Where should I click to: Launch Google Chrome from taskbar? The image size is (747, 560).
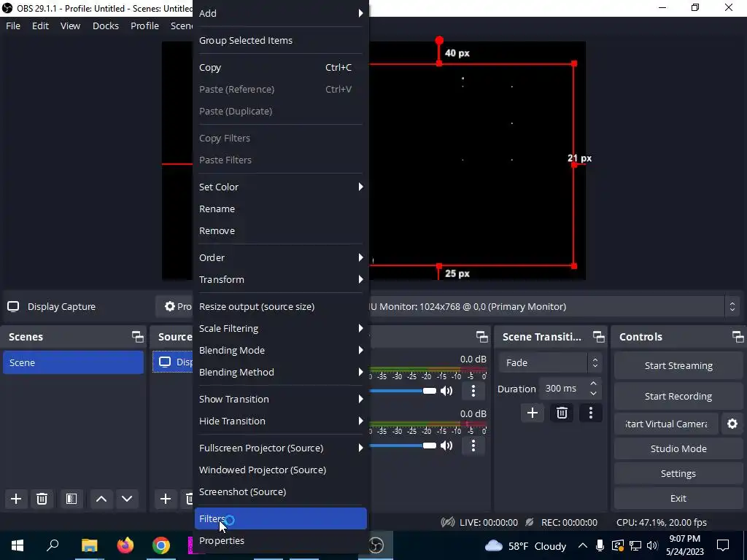(x=161, y=545)
